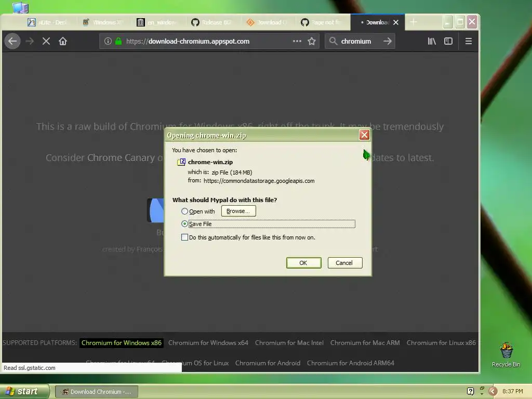Screen dimensions: 532x399
Task: Open the Recycle Bin desktop icon
Action: point(506,354)
